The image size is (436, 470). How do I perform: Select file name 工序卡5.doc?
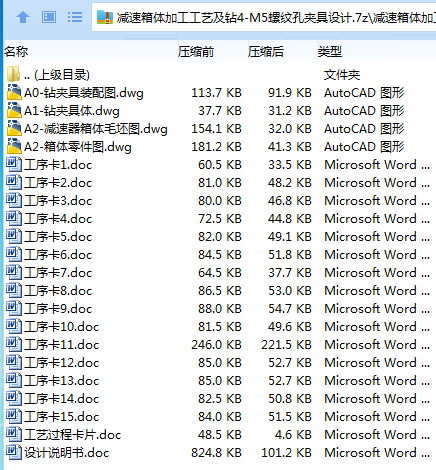(x=58, y=237)
